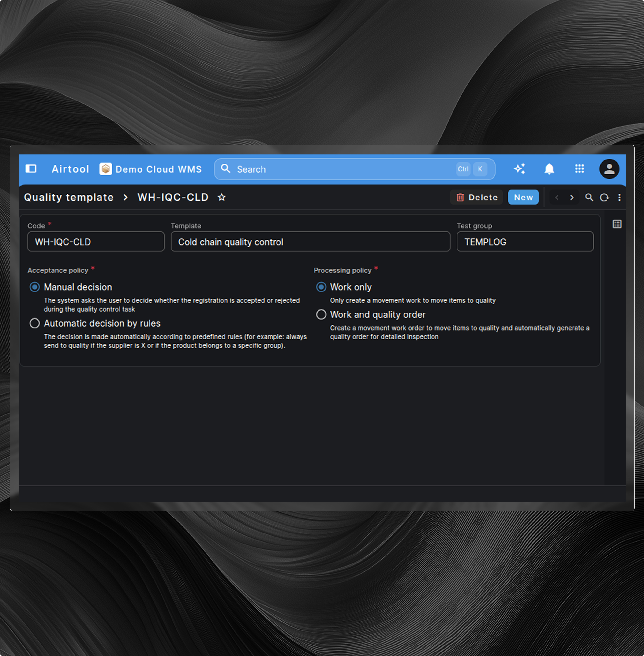644x656 pixels.
Task: Go to next record chevron
Action: point(572,198)
